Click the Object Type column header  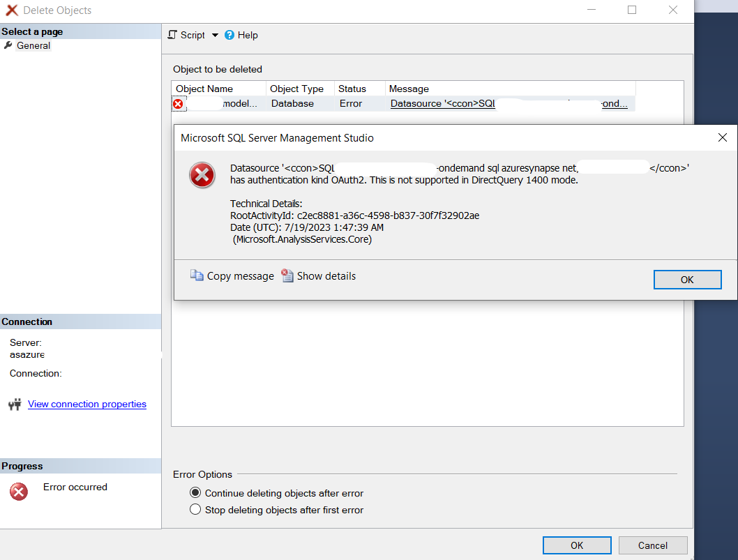point(300,89)
